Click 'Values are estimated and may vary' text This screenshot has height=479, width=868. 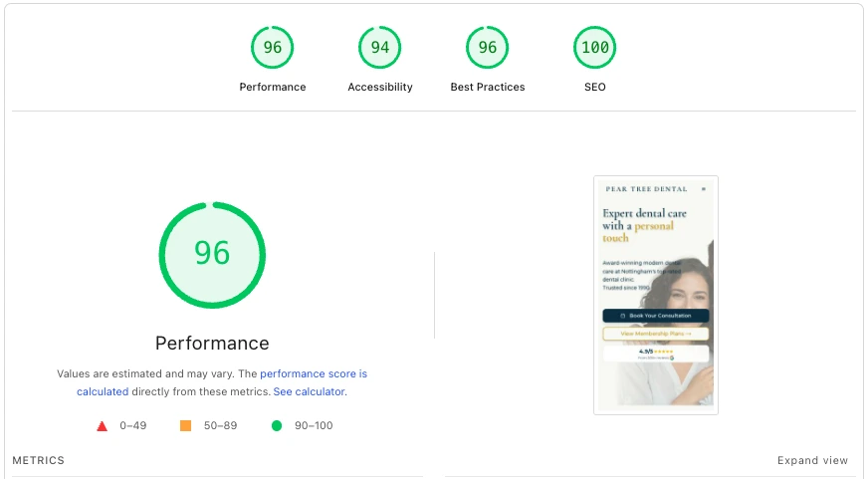point(145,373)
